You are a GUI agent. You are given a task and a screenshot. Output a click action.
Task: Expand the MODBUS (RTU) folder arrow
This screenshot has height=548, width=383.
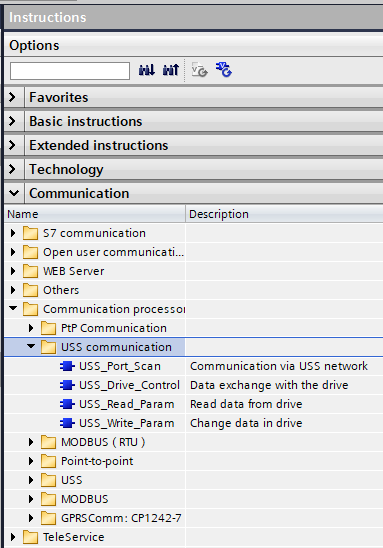pos(31,442)
